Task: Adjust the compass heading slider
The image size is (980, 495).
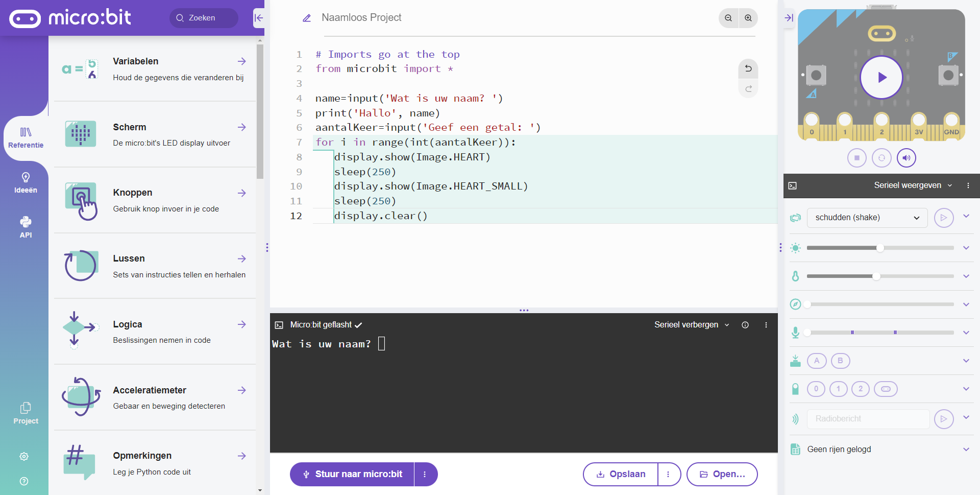Action: pyautogui.click(x=880, y=304)
